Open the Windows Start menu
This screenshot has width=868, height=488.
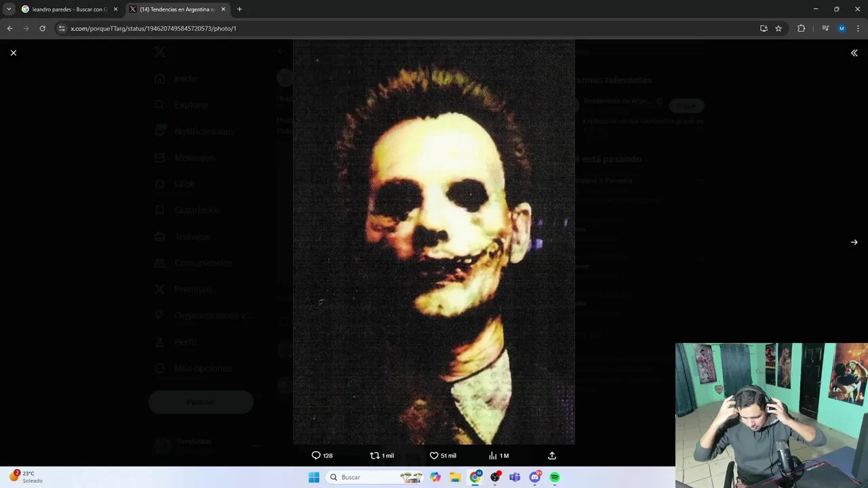[313, 477]
